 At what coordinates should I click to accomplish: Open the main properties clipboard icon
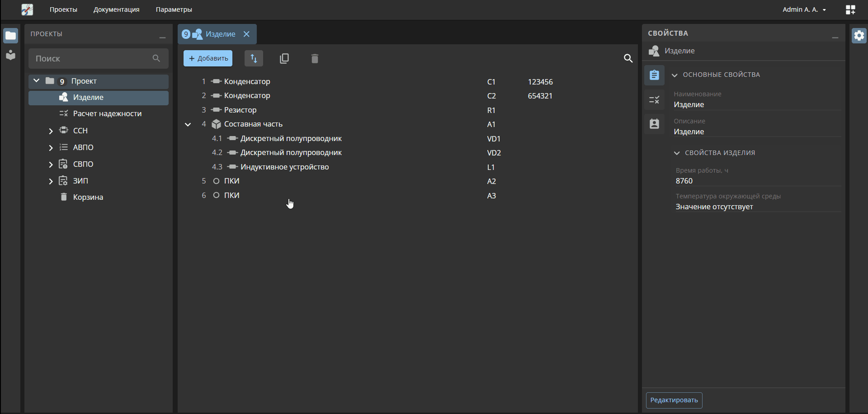coord(654,75)
